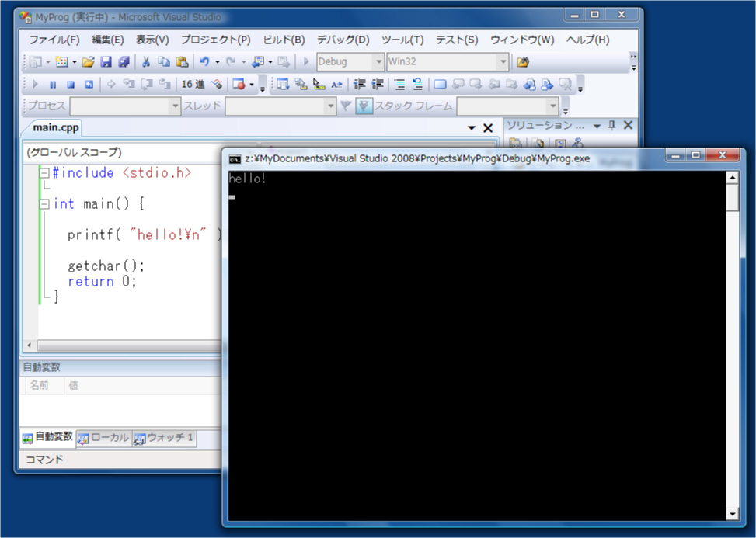Toggle hexadecimal display with the 16進 button

pyautogui.click(x=193, y=84)
